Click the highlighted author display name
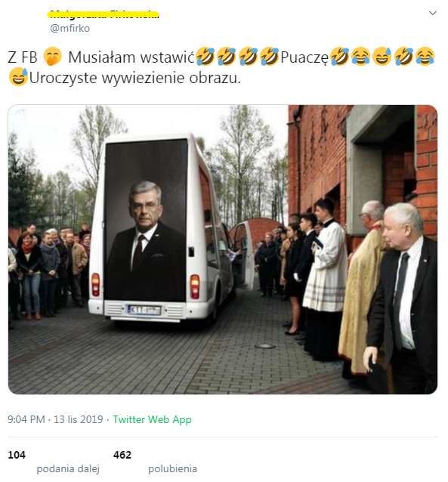This screenshot has width=448, height=482. coord(104,14)
